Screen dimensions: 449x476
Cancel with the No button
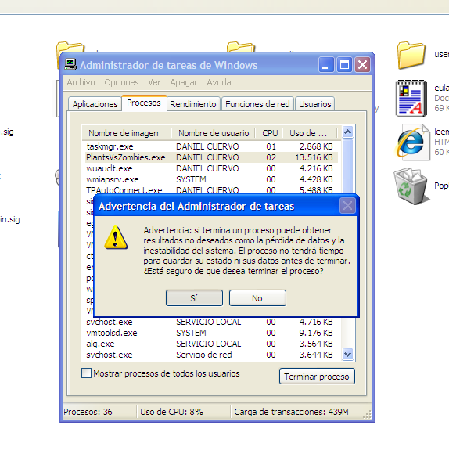pos(257,297)
